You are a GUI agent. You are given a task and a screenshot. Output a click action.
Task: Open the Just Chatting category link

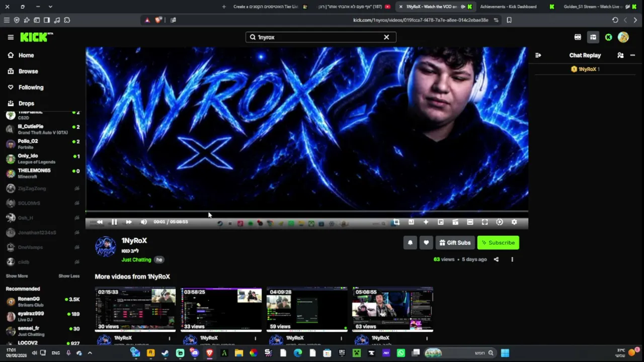(x=136, y=260)
